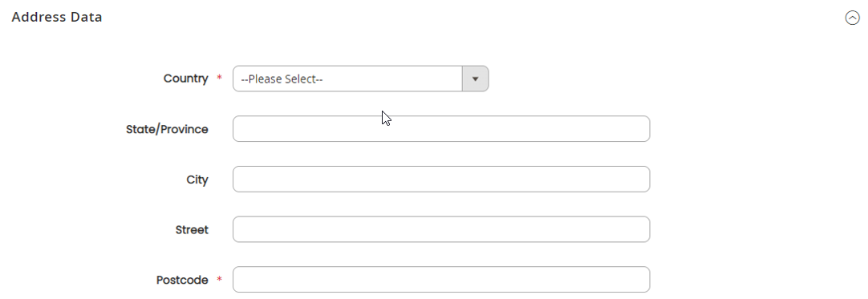This screenshot has width=868, height=299.
Task: Select the Street text field
Action: coord(441,229)
